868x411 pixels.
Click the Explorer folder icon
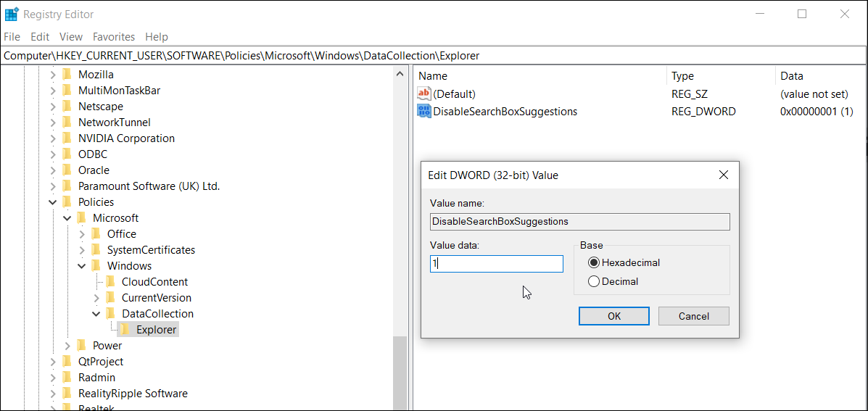point(125,330)
